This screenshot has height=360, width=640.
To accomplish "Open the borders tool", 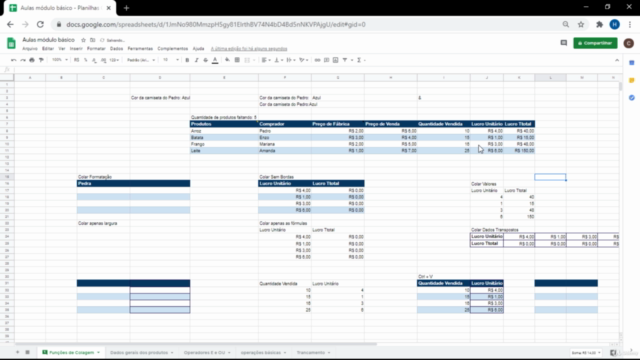I will tap(237, 60).
